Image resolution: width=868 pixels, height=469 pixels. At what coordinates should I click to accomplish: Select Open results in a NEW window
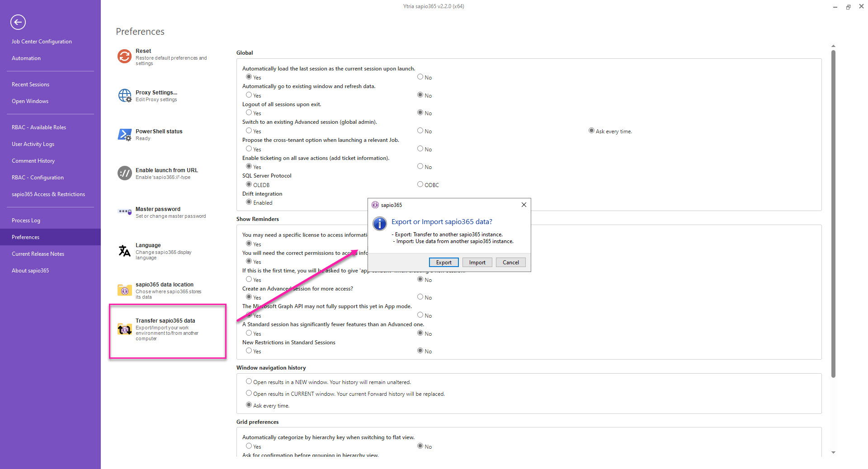click(249, 382)
